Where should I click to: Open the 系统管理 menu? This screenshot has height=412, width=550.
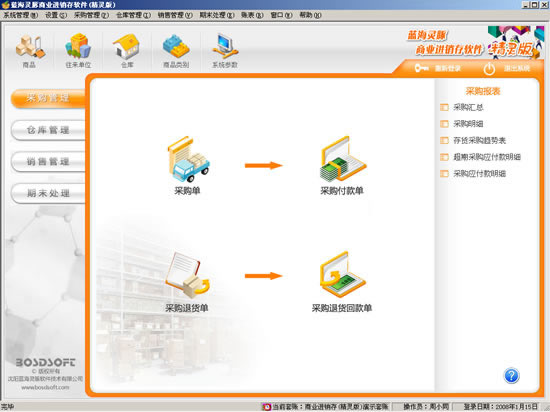pos(20,15)
